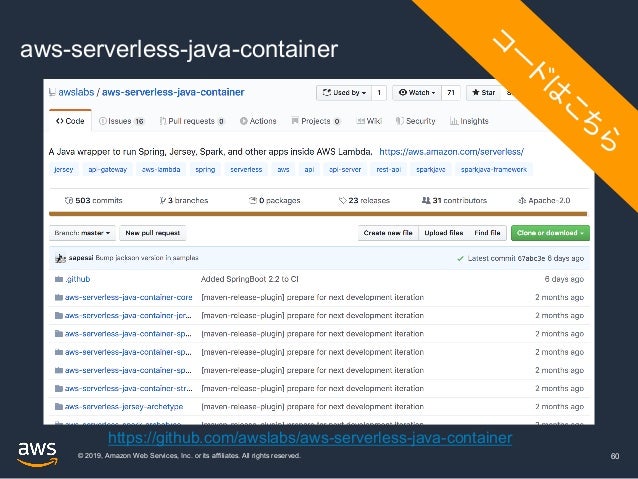View the 503 commits history
The height and width of the screenshot is (479, 638).
93,200
